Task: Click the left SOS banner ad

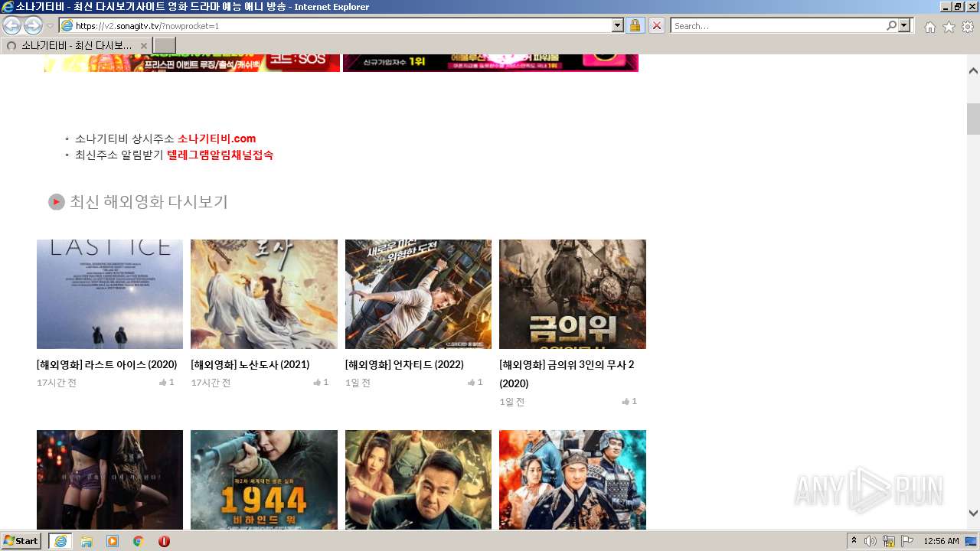Action: [192, 63]
